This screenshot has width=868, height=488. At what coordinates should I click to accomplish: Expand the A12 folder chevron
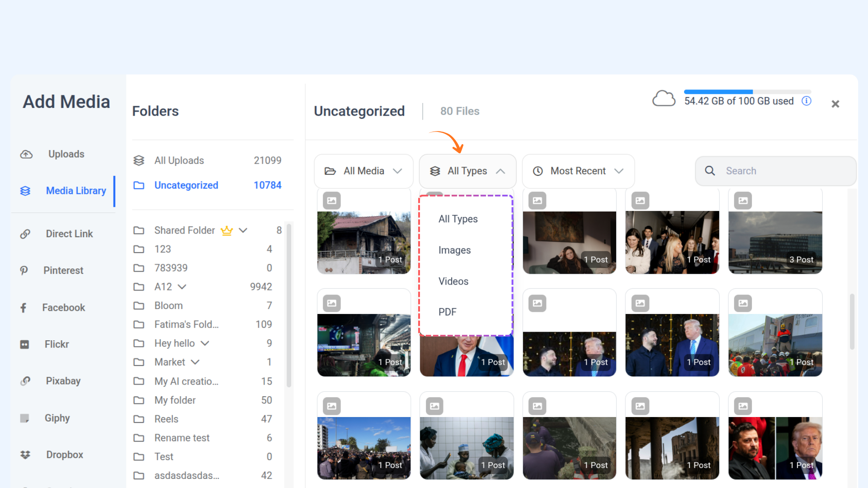pyautogui.click(x=182, y=287)
